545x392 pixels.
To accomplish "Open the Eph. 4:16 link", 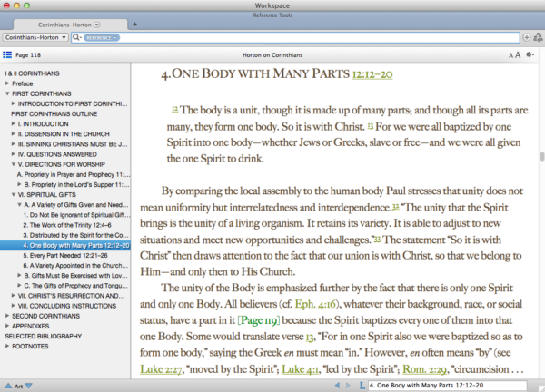I will [x=315, y=304].
